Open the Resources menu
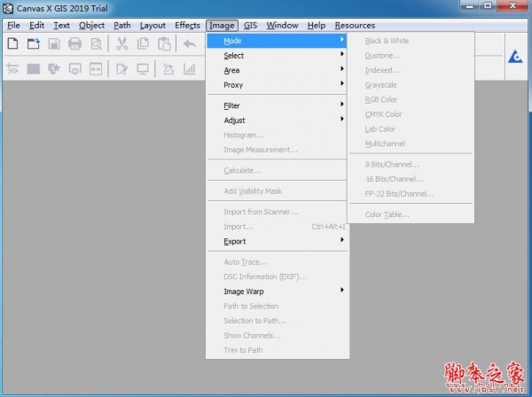Screen dimensions: 532x397 [x=355, y=26]
